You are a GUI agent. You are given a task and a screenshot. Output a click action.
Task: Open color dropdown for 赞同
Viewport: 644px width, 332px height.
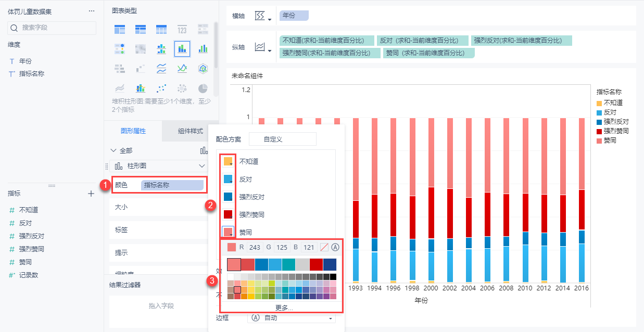[228, 232]
